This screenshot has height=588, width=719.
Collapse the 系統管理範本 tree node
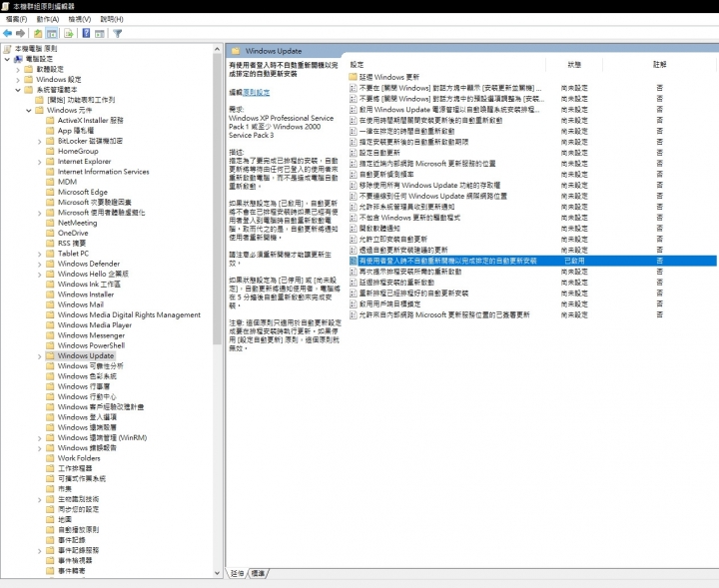coord(18,90)
